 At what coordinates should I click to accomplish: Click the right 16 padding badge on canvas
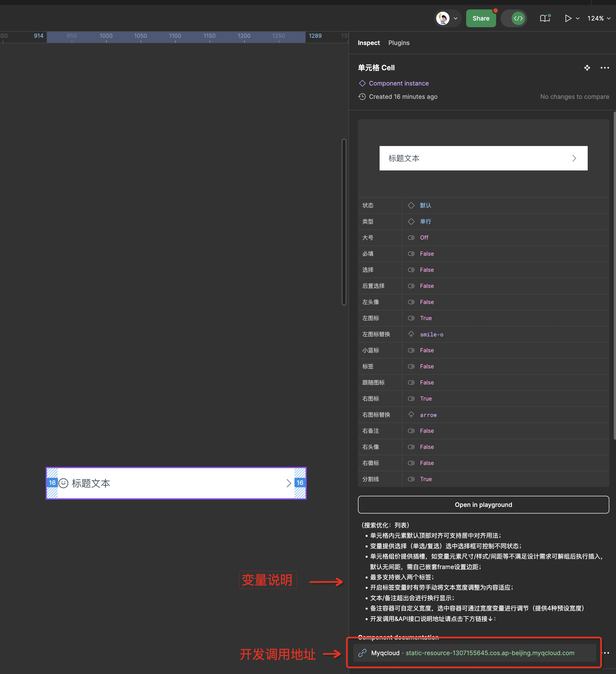pos(300,483)
